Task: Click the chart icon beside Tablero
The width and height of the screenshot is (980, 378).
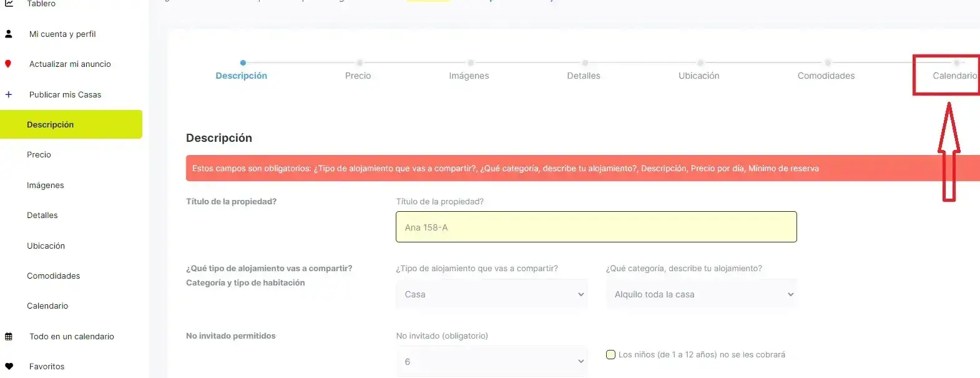Action: click(9, 3)
